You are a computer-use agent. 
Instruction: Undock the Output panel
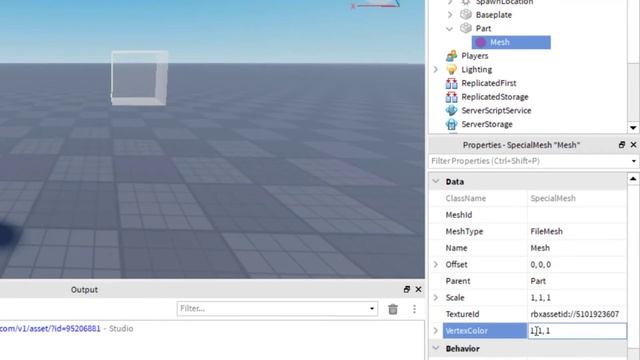click(x=407, y=289)
